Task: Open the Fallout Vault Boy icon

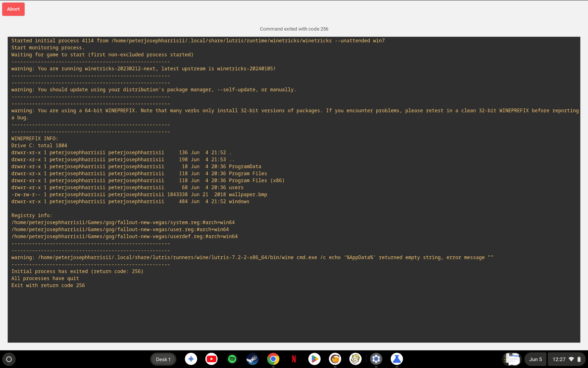Action: [x=356, y=359]
